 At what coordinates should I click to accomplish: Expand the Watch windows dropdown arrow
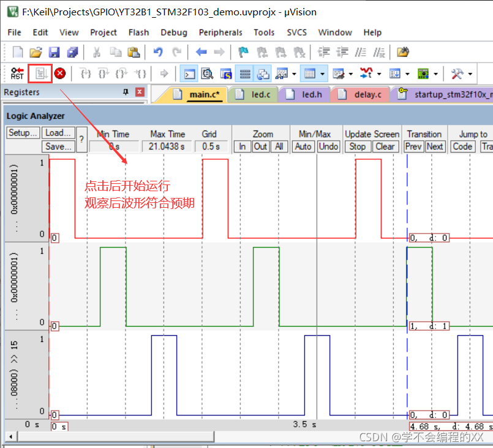coord(294,74)
